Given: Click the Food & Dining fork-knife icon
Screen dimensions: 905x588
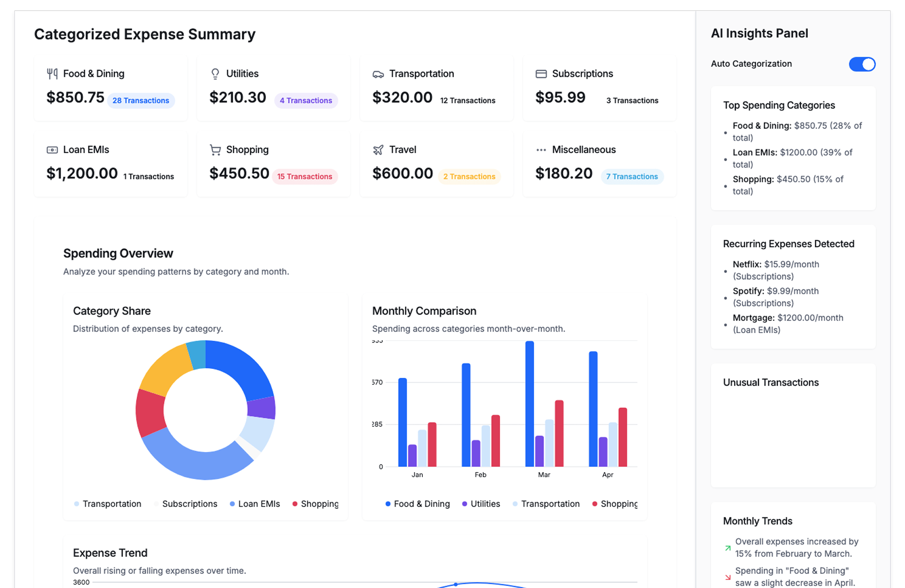Looking at the screenshot, I should (x=52, y=74).
